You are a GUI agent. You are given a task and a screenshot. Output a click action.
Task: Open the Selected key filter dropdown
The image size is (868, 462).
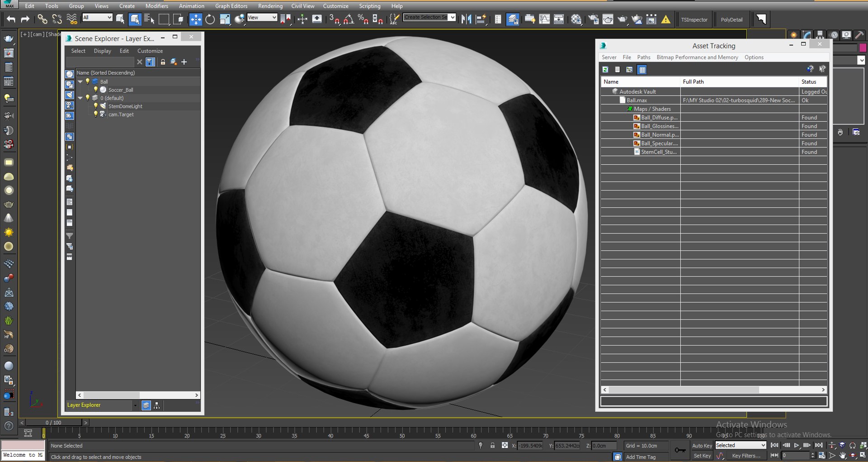click(x=741, y=445)
